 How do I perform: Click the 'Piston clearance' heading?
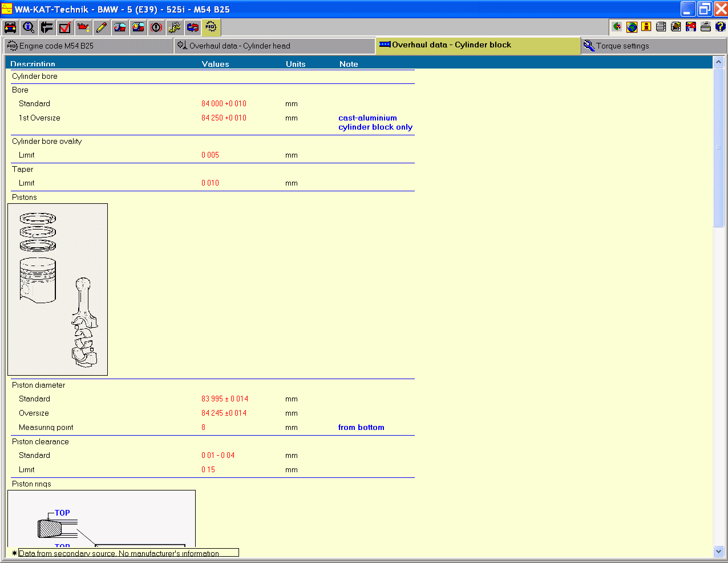click(41, 441)
